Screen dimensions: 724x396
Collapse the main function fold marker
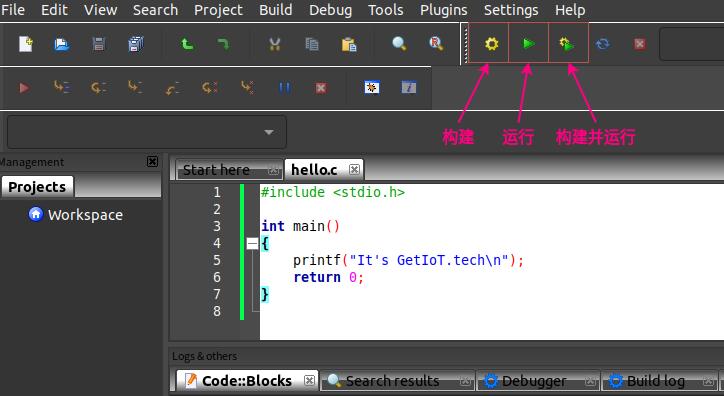point(252,243)
